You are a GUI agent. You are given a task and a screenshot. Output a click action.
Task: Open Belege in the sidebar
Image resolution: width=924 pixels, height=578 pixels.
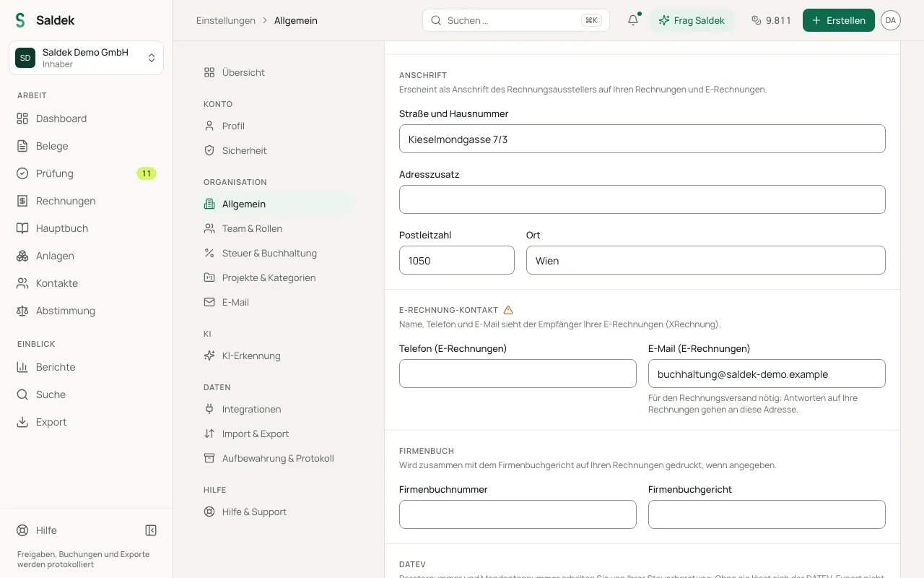coord(87,146)
